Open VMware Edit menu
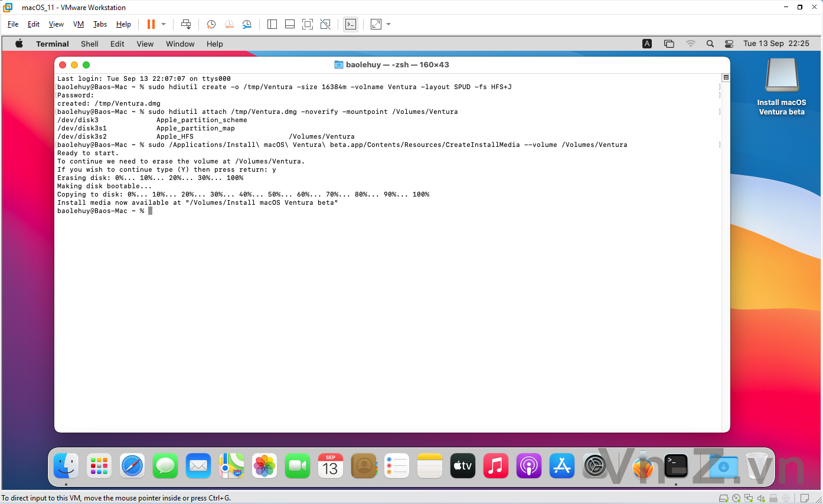Image resolution: width=823 pixels, height=504 pixels. 34,24
